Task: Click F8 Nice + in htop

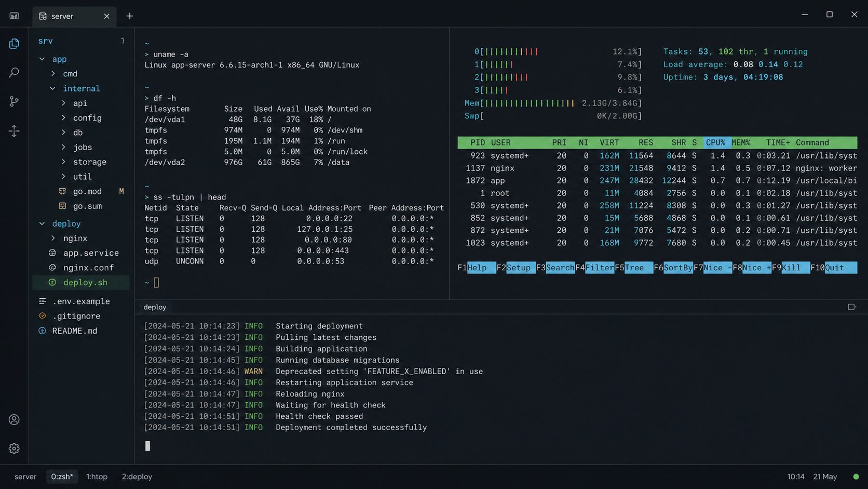Action: point(752,268)
